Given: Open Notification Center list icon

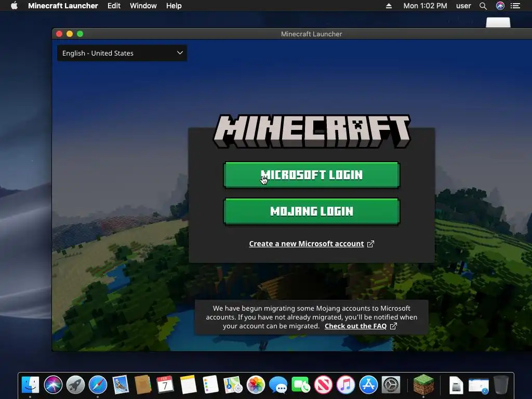Looking at the screenshot, I should [x=515, y=6].
